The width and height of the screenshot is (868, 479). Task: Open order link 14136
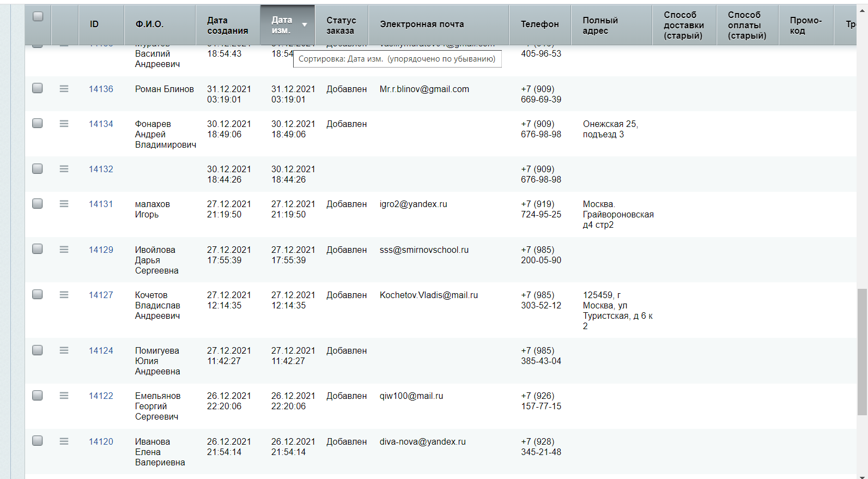101,89
